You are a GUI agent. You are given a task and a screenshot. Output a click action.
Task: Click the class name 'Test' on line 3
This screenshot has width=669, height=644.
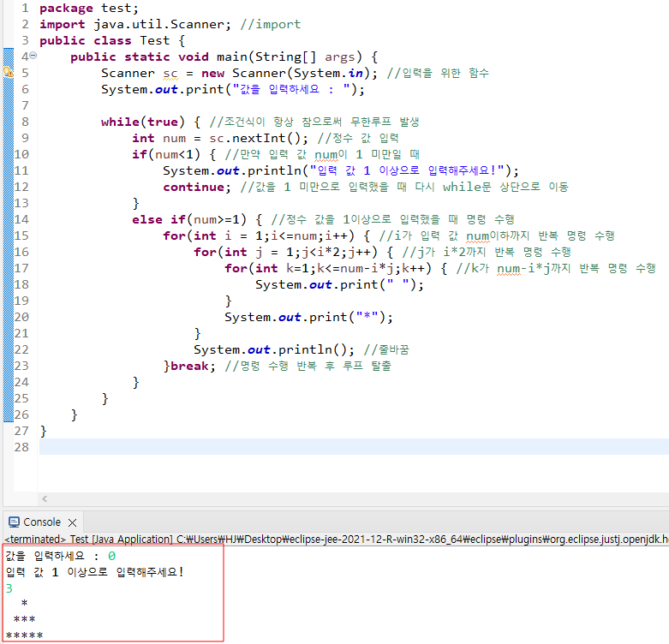[154, 40]
